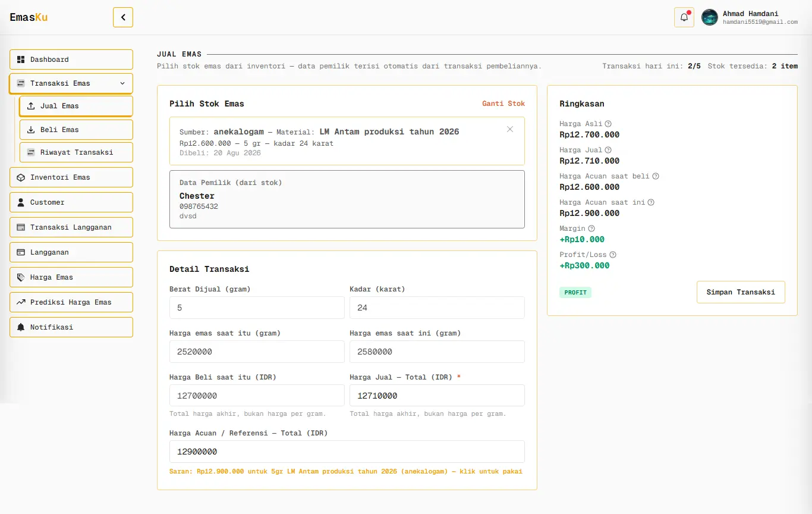Screen dimensions: 812x514
Task: Click the Inventori Emas box icon
Action: coord(21,177)
